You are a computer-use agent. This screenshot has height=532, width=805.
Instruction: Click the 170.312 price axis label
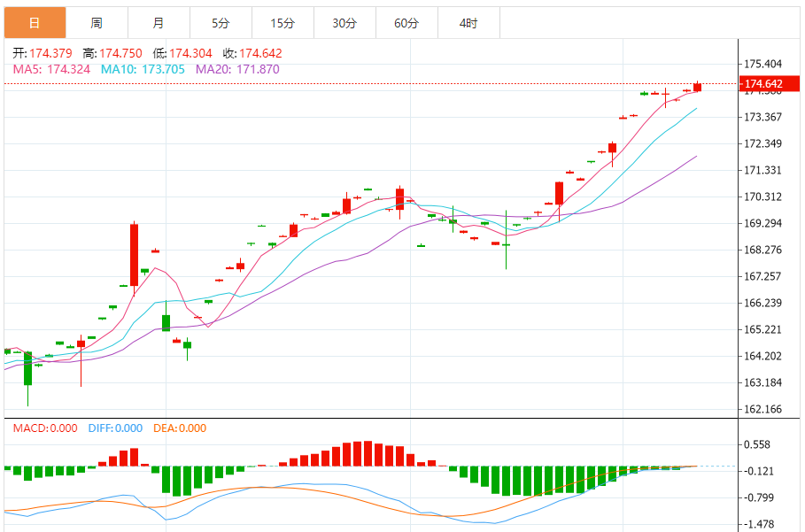point(762,197)
